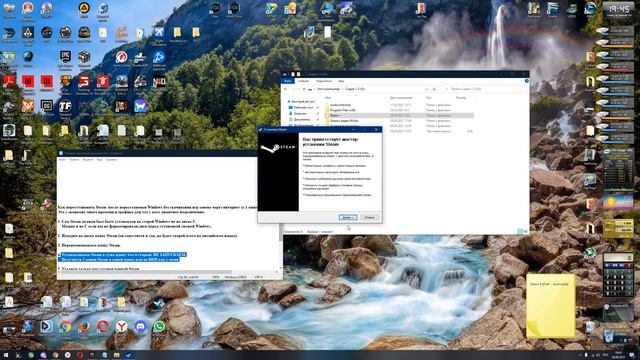Viewport: 640px width, 360px height.
Task: Click the Далее button in Steam installer
Action: click(x=348, y=218)
